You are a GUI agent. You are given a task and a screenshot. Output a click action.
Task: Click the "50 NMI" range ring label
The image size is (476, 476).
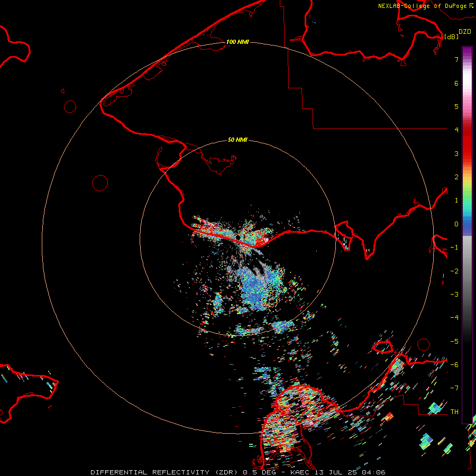pyautogui.click(x=237, y=140)
